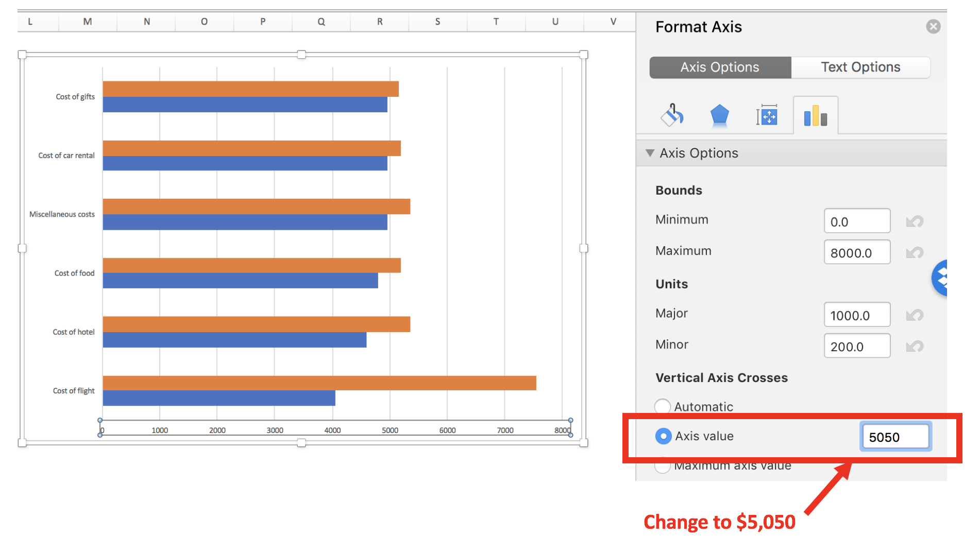Click the blue Cost of gifts bar

(245, 105)
